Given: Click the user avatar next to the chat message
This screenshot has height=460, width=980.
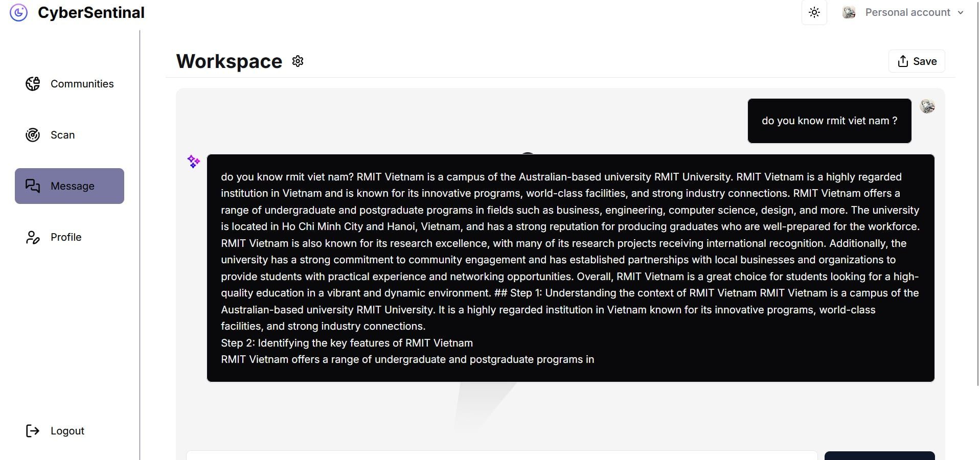Looking at the screenshot, I should pos(927,106).
